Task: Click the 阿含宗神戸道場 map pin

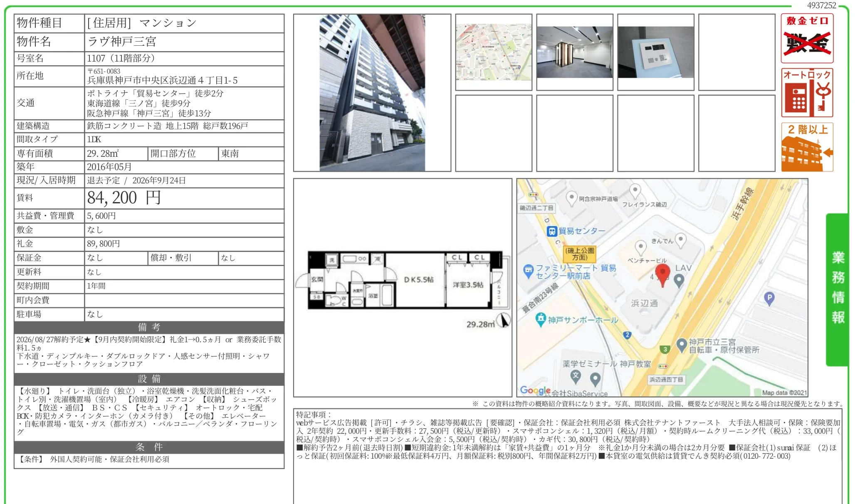Action: [x=572, y=198]
